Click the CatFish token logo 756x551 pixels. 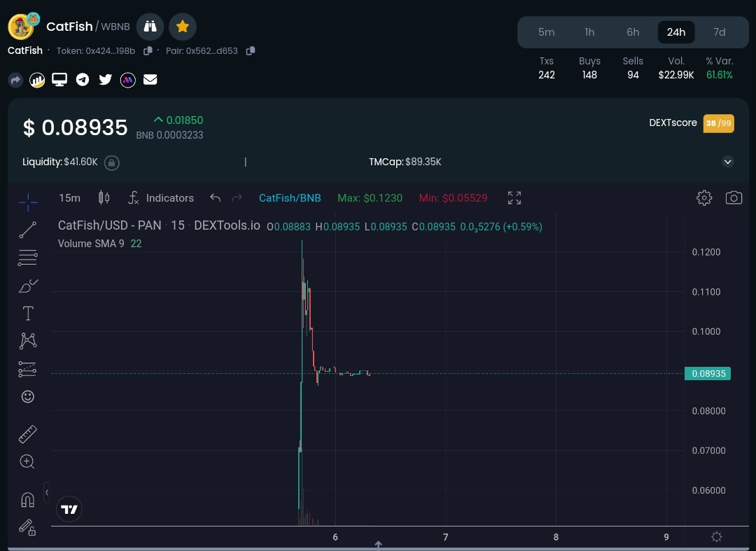point(21,27)
